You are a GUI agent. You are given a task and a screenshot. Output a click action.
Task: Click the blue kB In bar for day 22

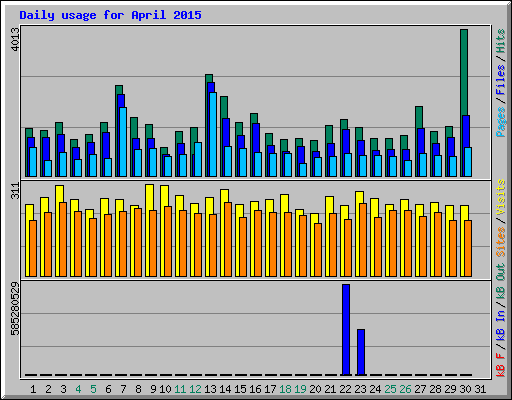point(346,330)
